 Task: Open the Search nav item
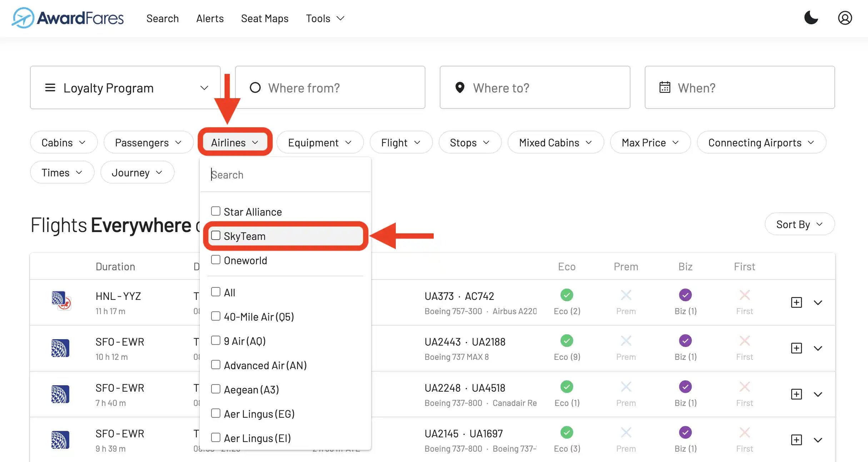[163, 18]
